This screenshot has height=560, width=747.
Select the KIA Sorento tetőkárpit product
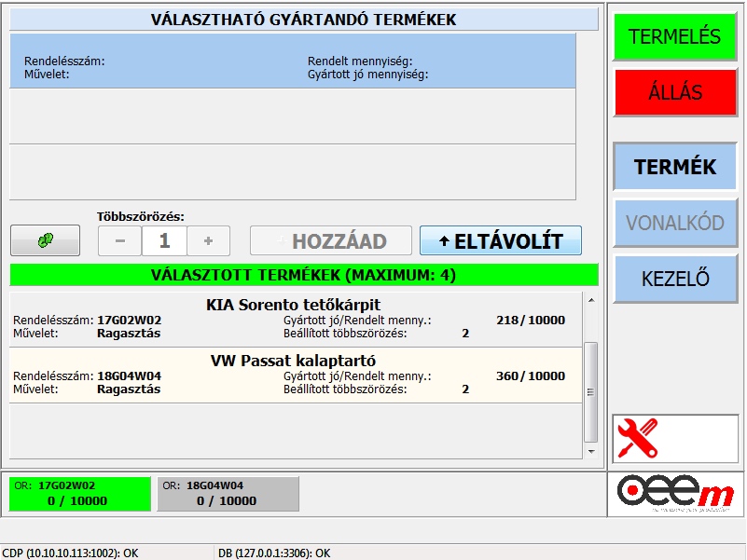point(293,319)
